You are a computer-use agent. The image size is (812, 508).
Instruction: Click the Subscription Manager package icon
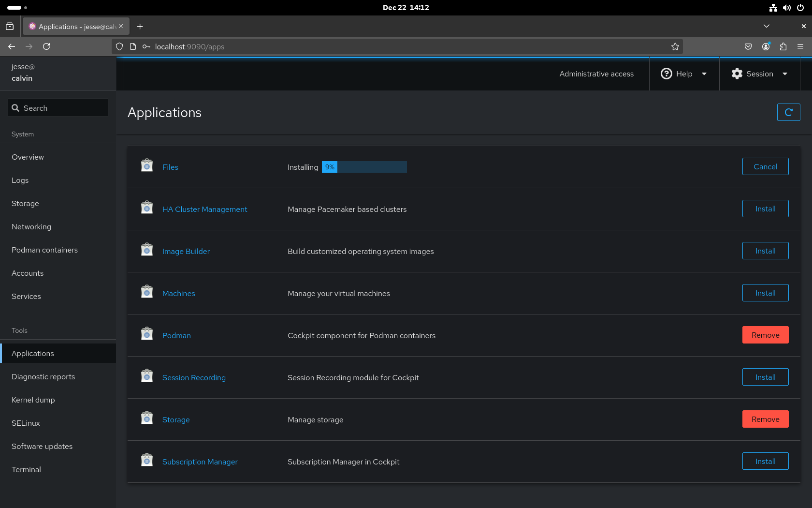pyautogui.click(x=147, y=460)
